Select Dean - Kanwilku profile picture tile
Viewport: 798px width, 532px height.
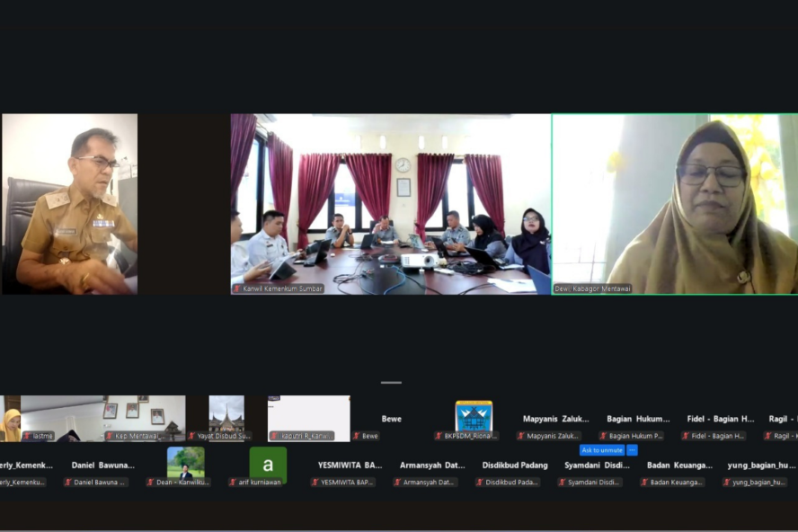tap(185, 462)
